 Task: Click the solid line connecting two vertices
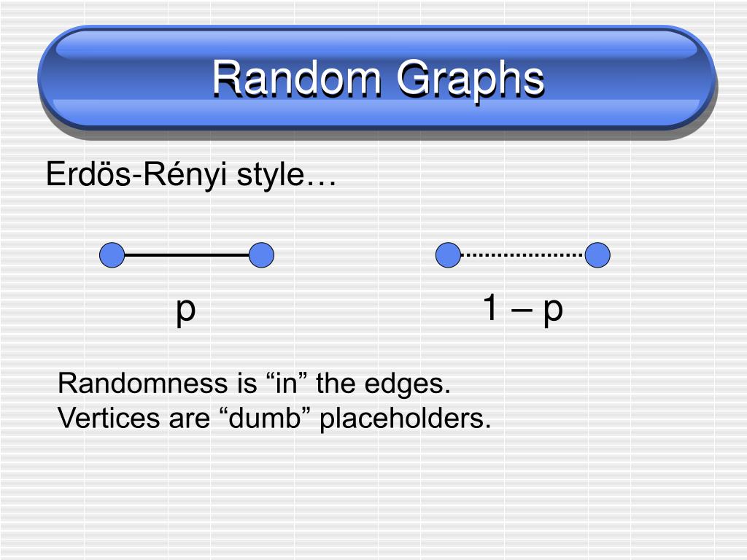(187, 255)
